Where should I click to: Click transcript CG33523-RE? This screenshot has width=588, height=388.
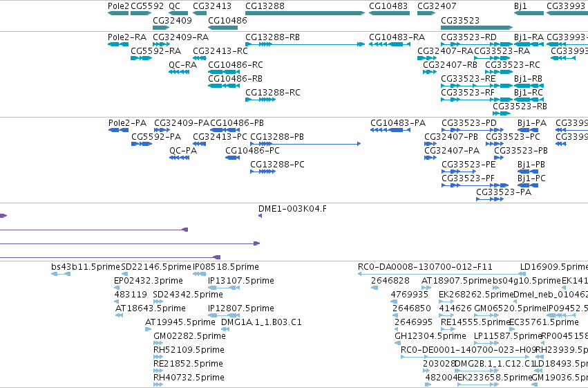477,86
